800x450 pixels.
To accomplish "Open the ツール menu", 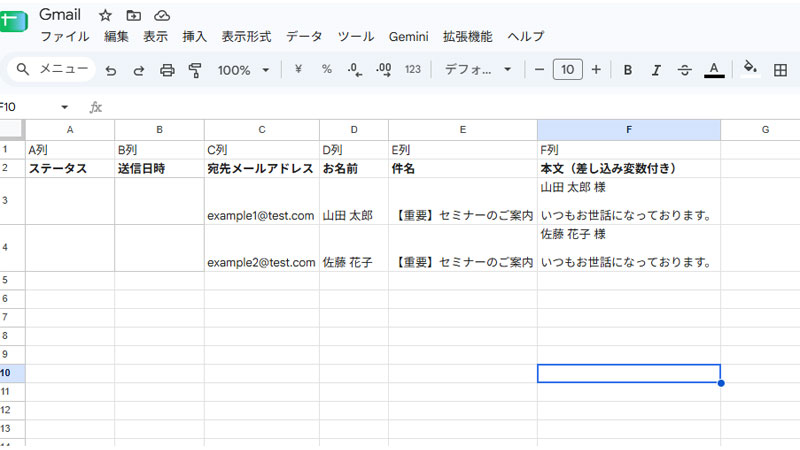I will [x=356, y=37].
